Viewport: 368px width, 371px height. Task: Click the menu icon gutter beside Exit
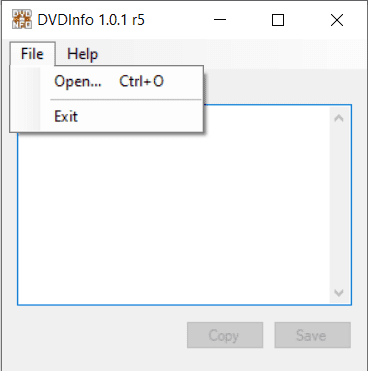(26, 117)
